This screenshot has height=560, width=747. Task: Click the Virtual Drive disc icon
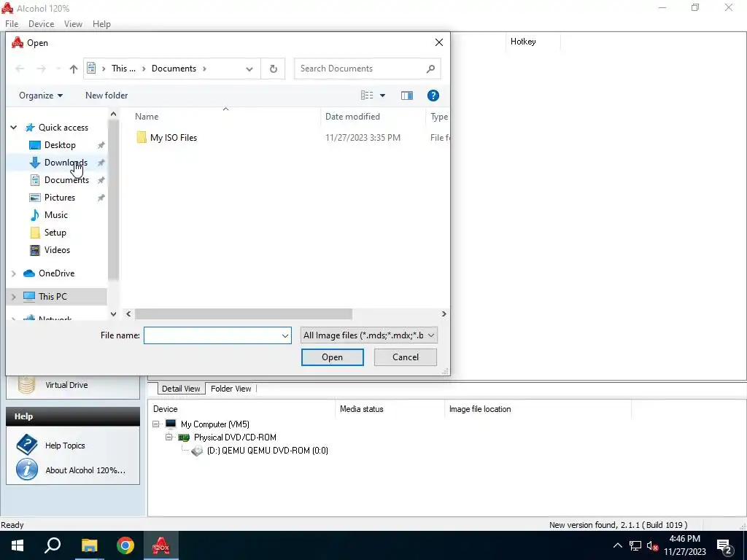pyautogui.click(x=26, y=385)
